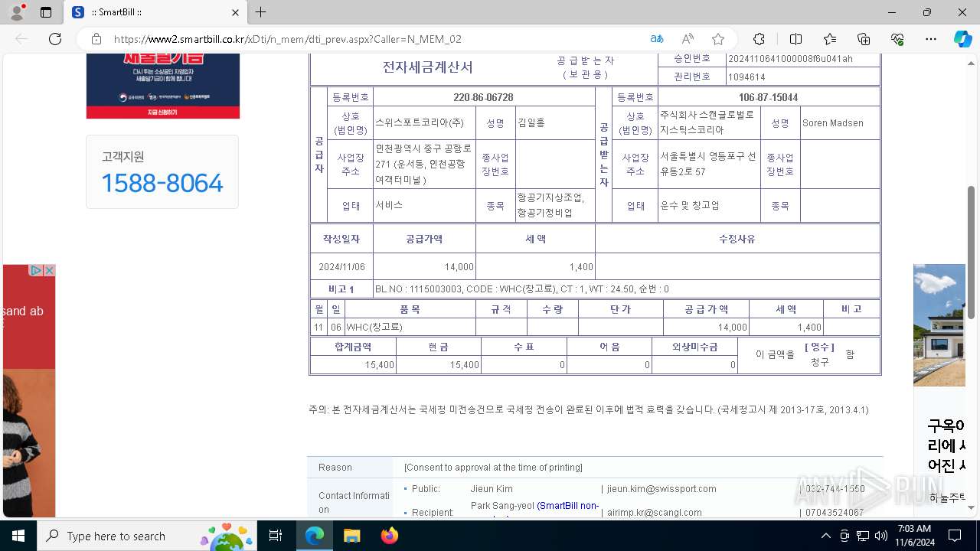
Task: Open browser extensions icon
Action: pos(759,39)
